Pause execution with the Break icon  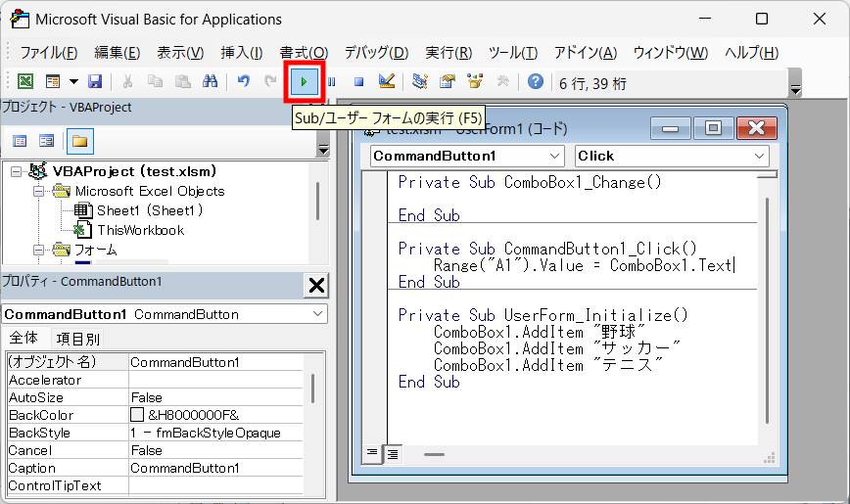[332, 82]
